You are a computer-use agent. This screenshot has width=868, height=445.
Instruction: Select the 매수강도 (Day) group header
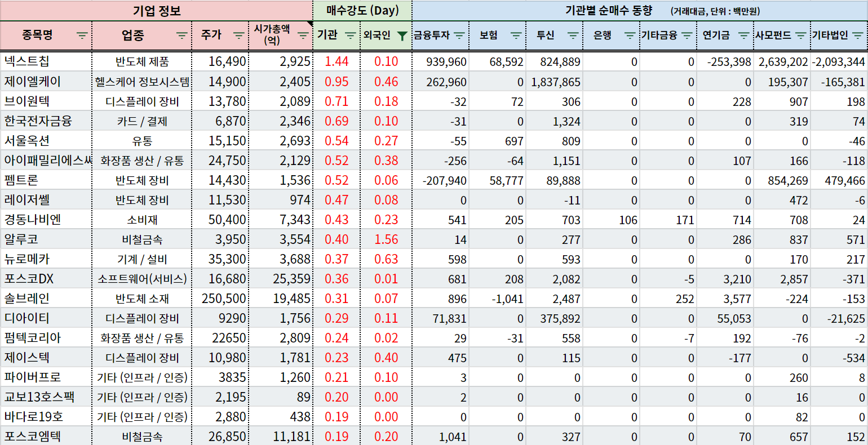coord(362,11)
